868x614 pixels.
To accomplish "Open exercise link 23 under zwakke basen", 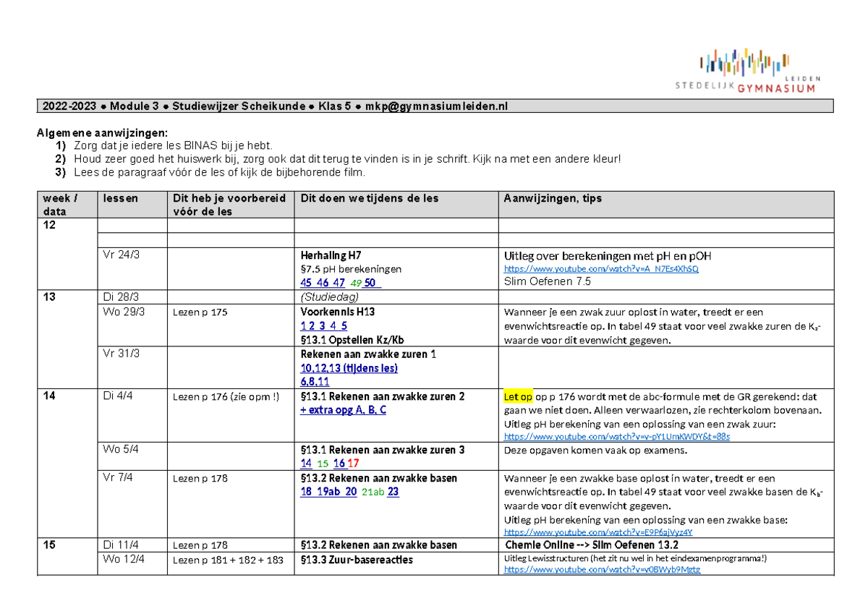I will tap(393, 491).
